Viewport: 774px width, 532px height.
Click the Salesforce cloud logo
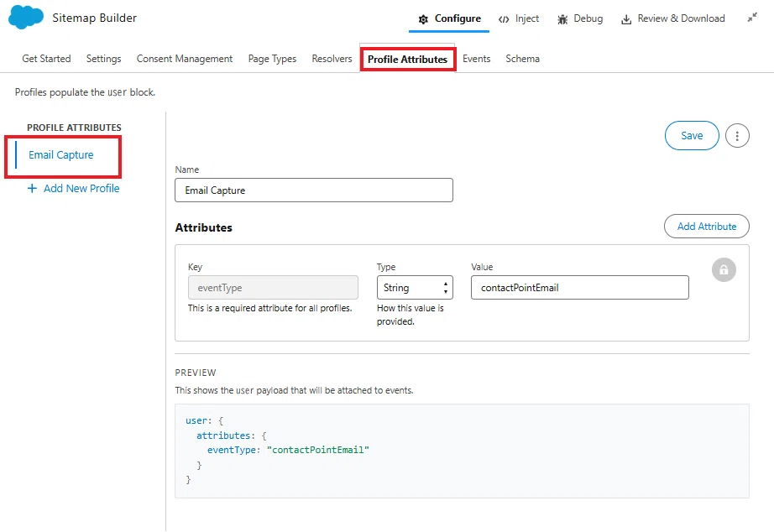[x=26, y=18]
